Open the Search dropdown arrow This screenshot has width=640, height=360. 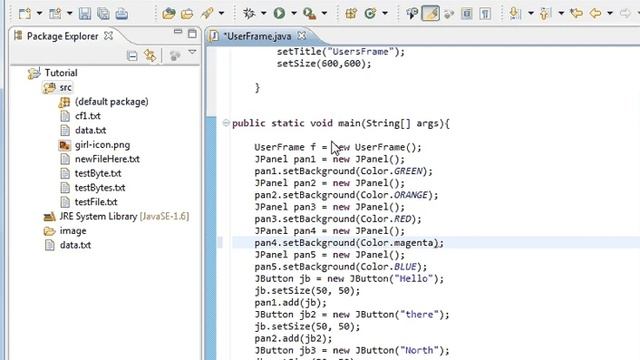click(222, 13)
